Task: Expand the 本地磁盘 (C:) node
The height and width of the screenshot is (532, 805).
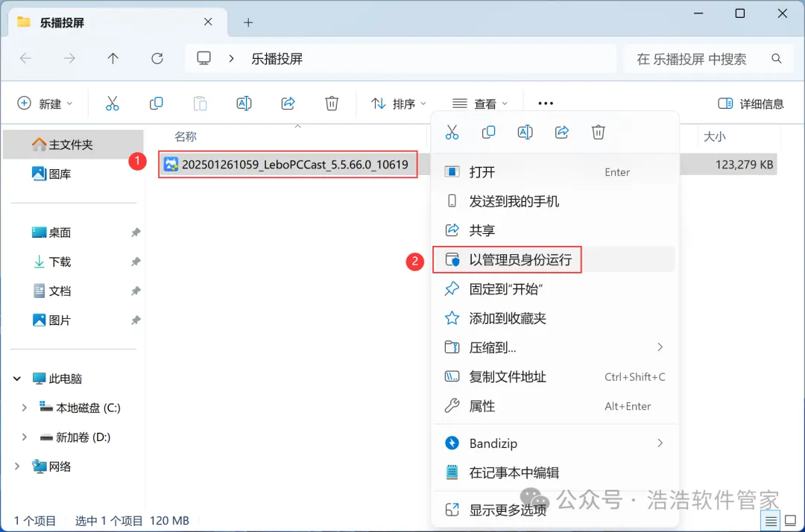Action: pos(24,408)
